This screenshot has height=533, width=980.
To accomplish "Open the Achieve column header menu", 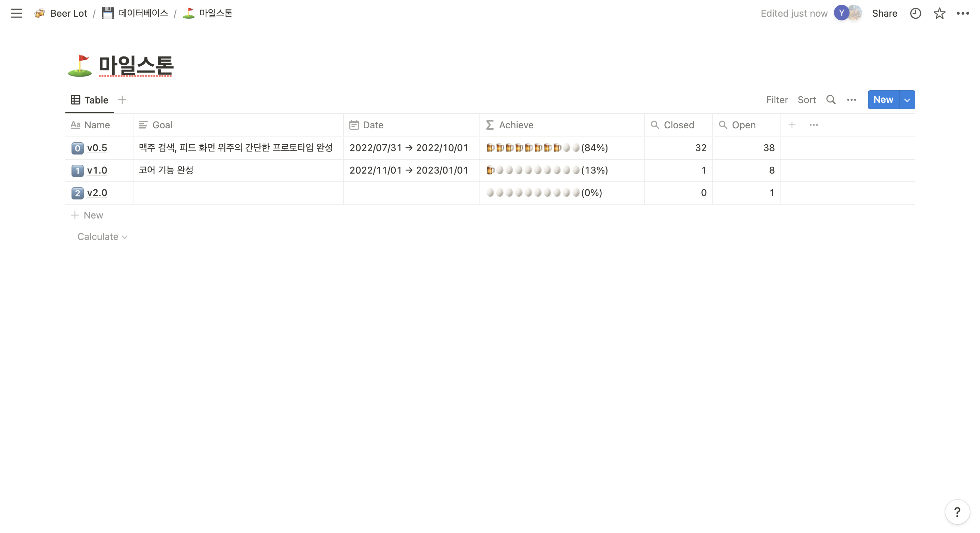I will [516, 125].
